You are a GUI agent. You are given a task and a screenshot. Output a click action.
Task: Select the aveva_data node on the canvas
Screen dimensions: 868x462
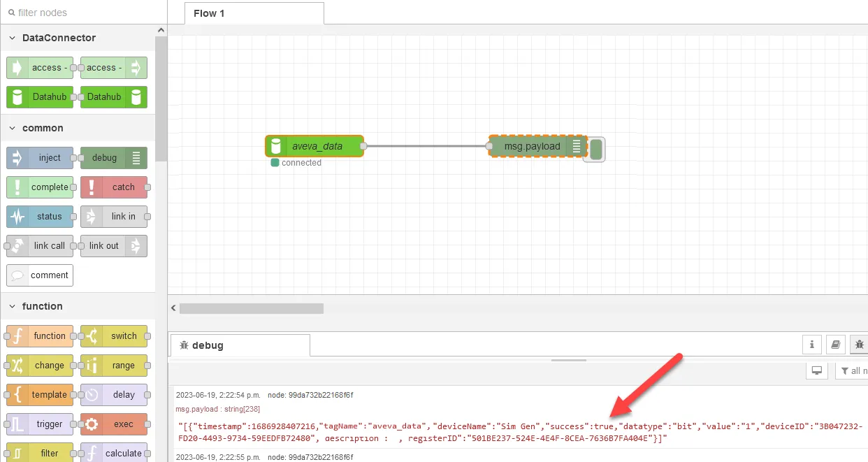(x=314, y=146)
